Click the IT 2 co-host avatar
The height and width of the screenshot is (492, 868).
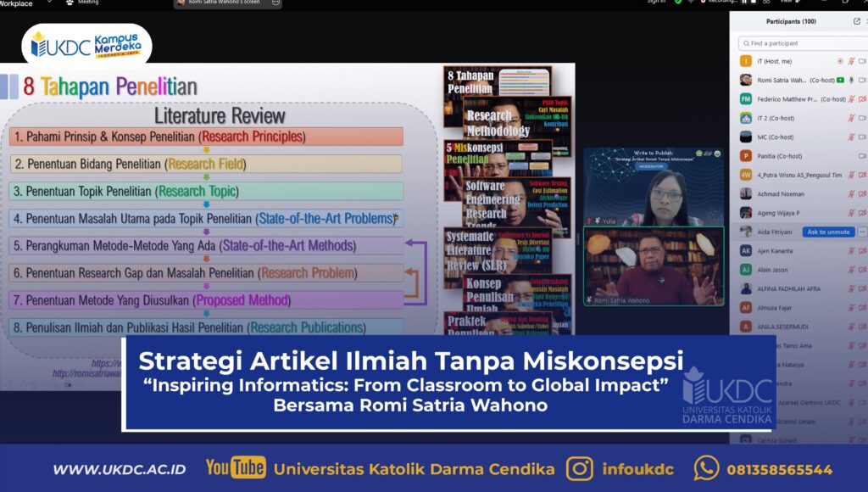[x=746, y=118]
